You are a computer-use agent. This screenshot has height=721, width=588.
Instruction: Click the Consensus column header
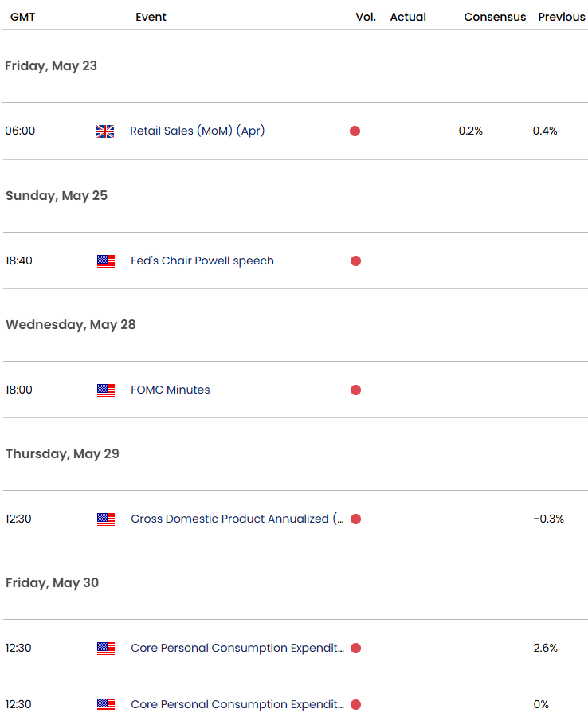pos(495,17)
